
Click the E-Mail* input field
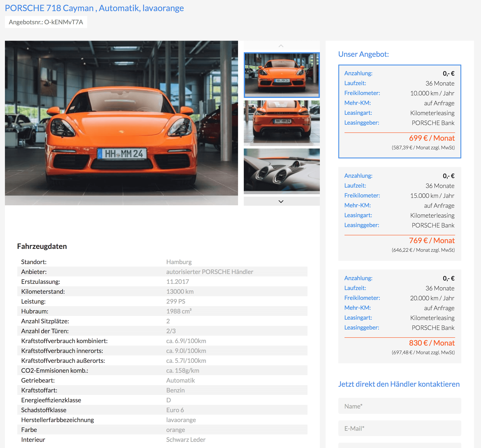400,428
